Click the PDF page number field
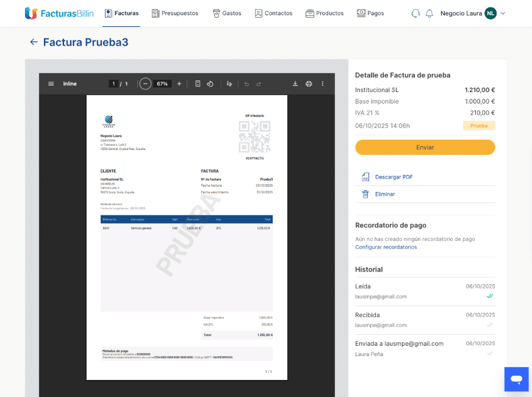Image resolution: width=532 pixels, height=397 pixels. [113, 84]
